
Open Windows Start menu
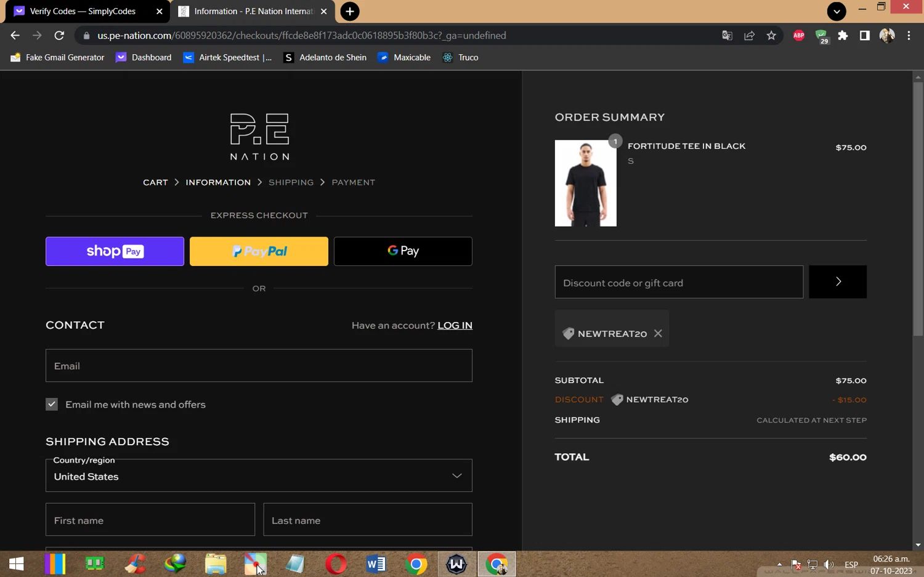(x=17, y=563)
